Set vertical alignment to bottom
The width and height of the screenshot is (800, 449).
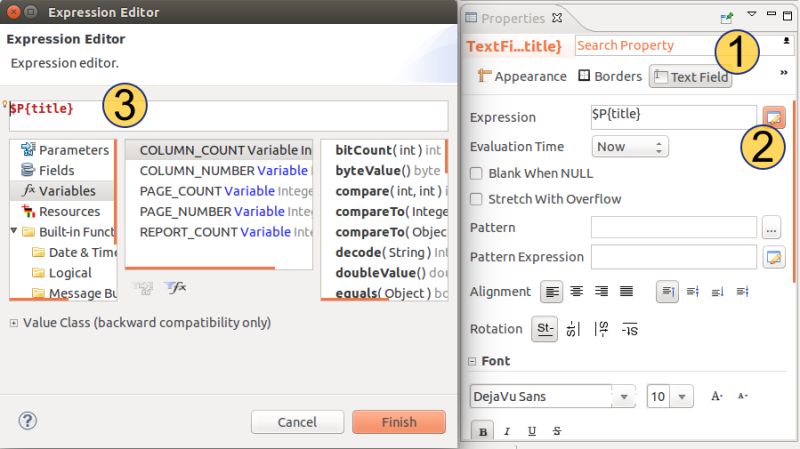(717, 292)
